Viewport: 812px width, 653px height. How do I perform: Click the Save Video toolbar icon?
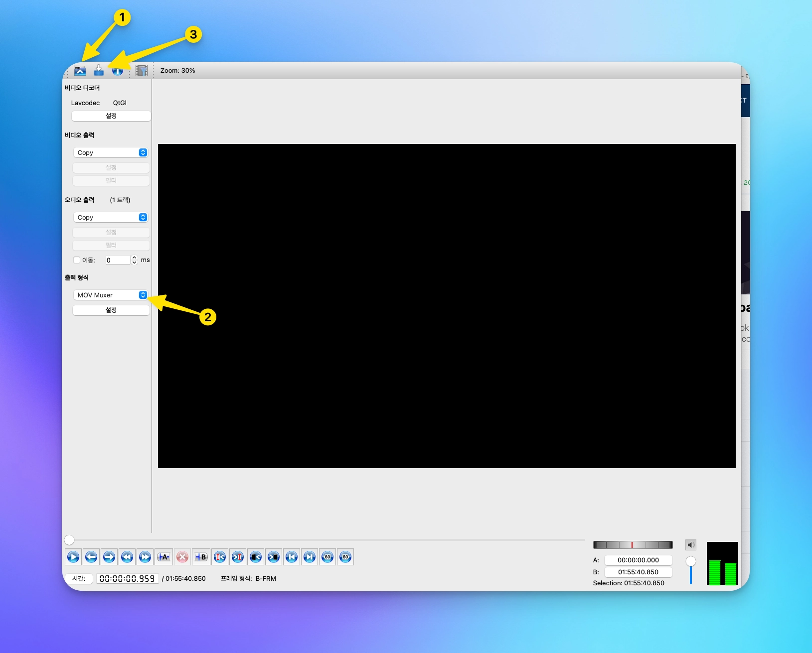pyautogui.click(x=99, y=70)
